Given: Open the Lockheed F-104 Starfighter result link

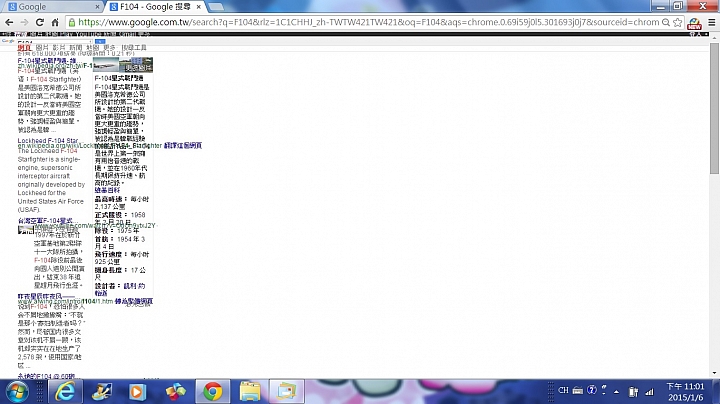Looking at the screenshot, I should [x=48, y=140].
